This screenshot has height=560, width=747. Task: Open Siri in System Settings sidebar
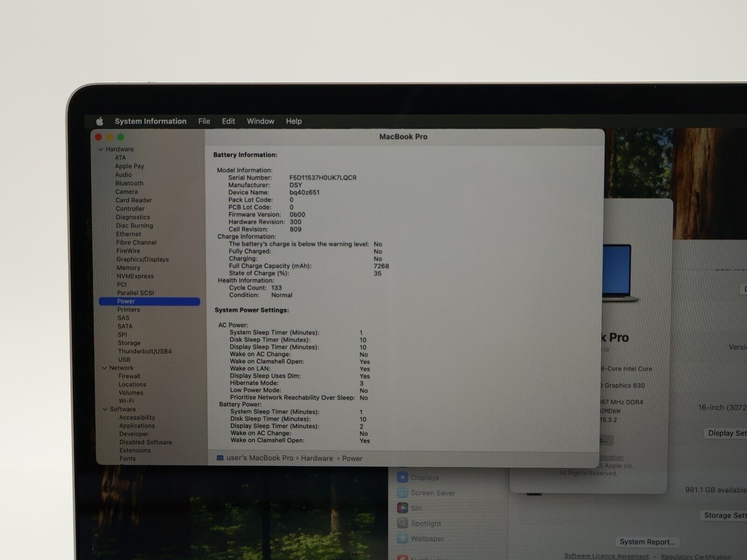pyautogui.click(x=409, y=508)
